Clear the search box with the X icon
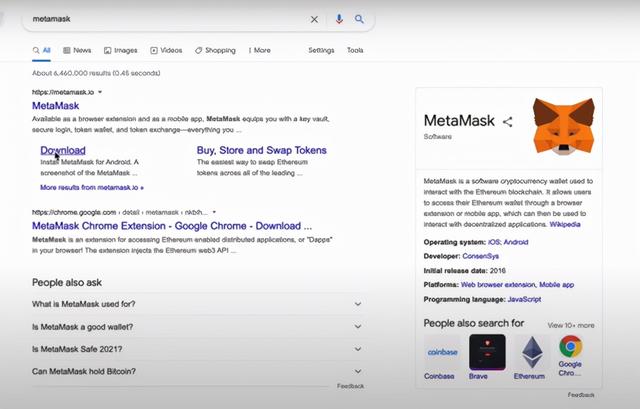640x409 pixels. pos(314,19)
